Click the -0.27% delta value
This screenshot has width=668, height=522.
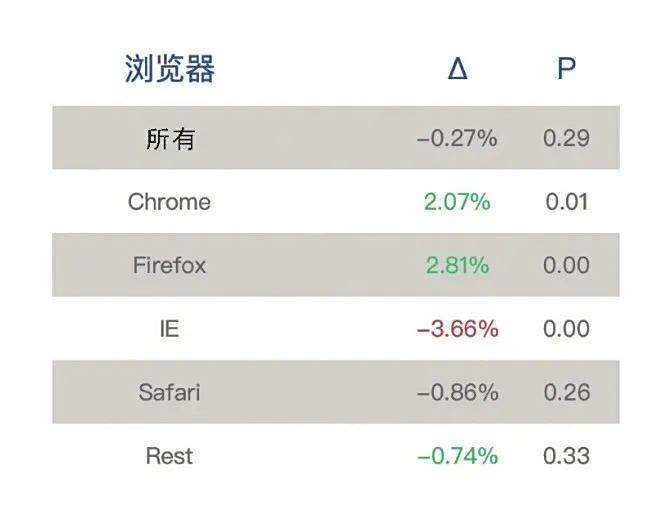457,139
